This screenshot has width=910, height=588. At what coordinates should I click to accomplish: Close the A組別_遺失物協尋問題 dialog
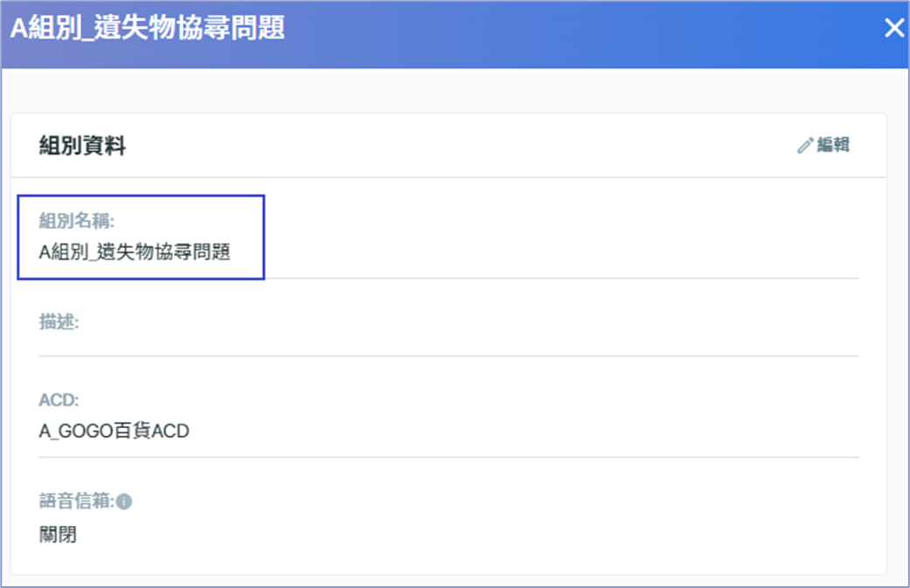[x=894, y=28]
